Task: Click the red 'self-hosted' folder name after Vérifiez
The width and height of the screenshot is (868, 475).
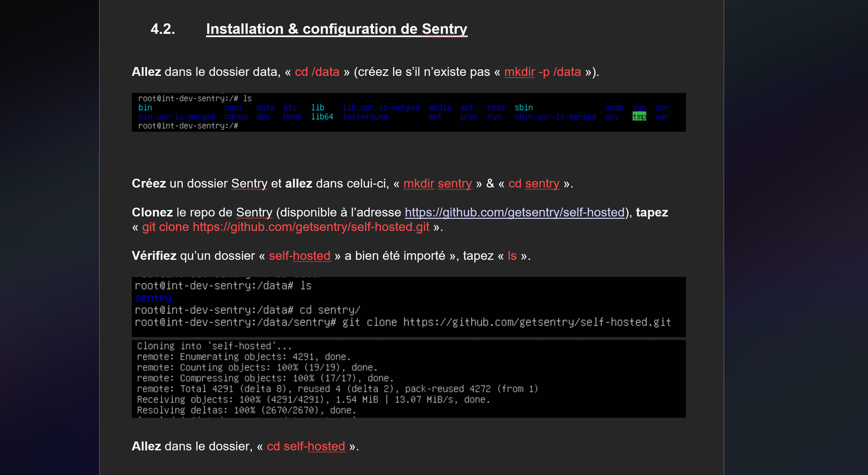Action: pos(299,256)
